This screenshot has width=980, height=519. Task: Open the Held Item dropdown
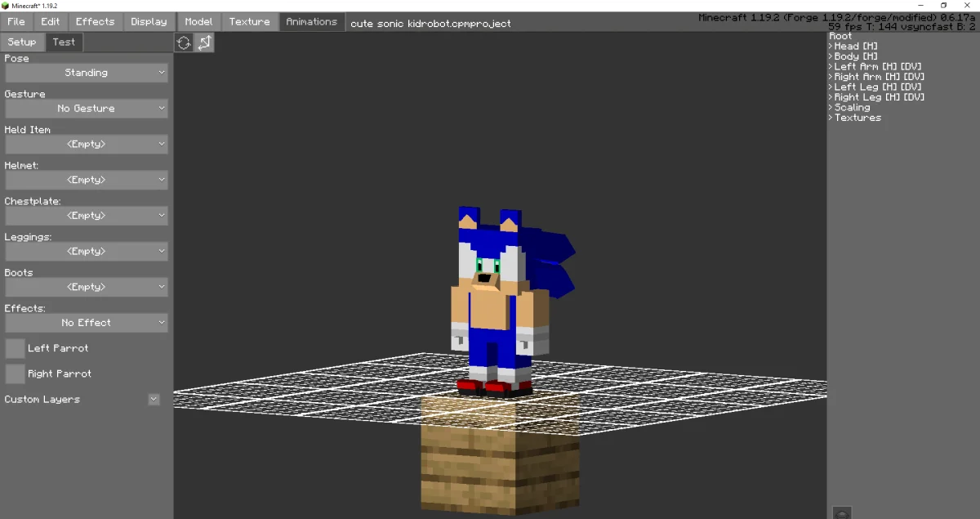(x=87, y=144)
